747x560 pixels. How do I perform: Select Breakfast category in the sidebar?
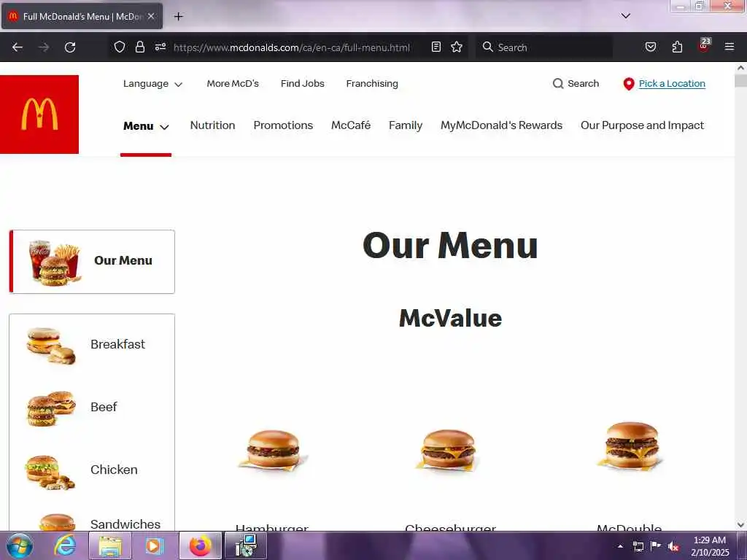click(x=92, y=345)
